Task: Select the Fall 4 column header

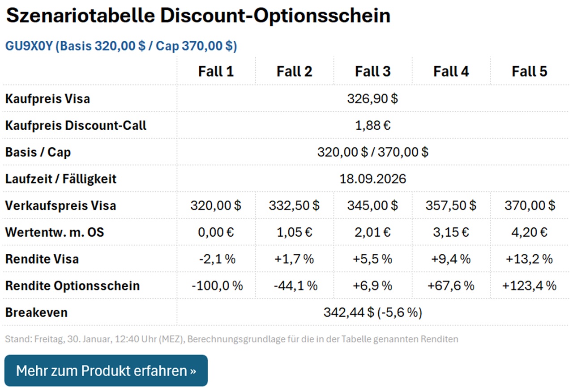Action: tap(451, 71)
